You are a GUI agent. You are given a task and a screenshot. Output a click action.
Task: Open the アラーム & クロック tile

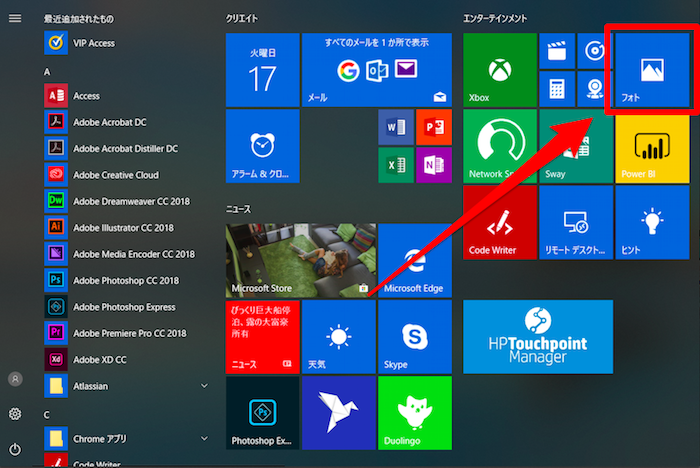(x=262, y=146)
